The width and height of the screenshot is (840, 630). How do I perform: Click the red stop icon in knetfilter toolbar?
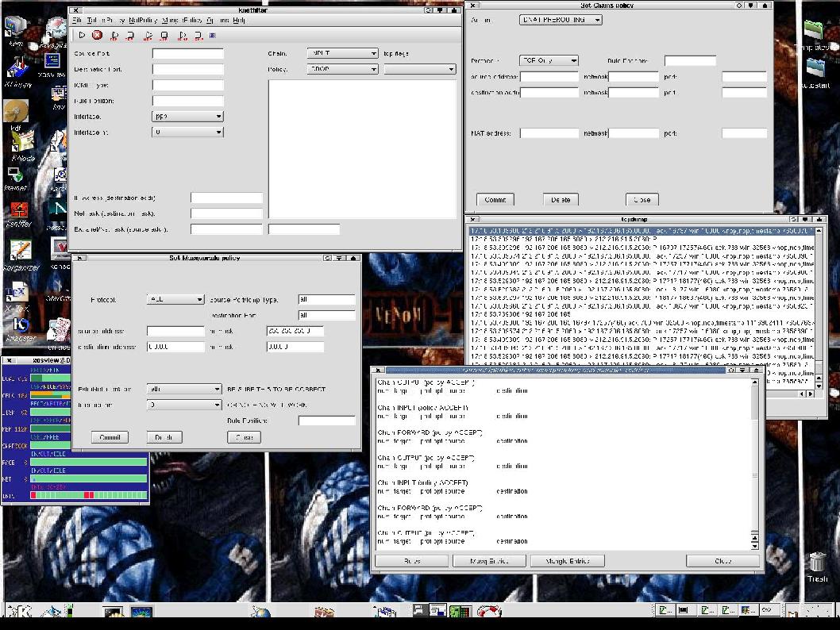click(97, 35)
